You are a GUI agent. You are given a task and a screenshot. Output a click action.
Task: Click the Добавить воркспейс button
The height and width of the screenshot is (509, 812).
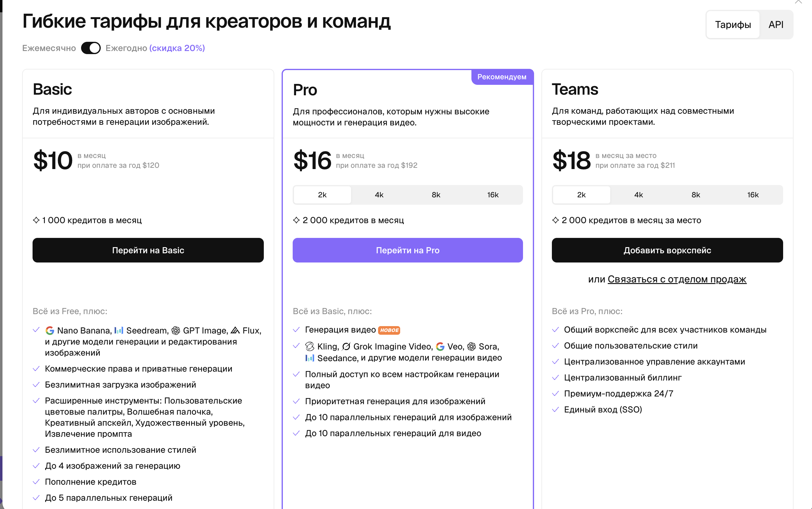[667, 250]
